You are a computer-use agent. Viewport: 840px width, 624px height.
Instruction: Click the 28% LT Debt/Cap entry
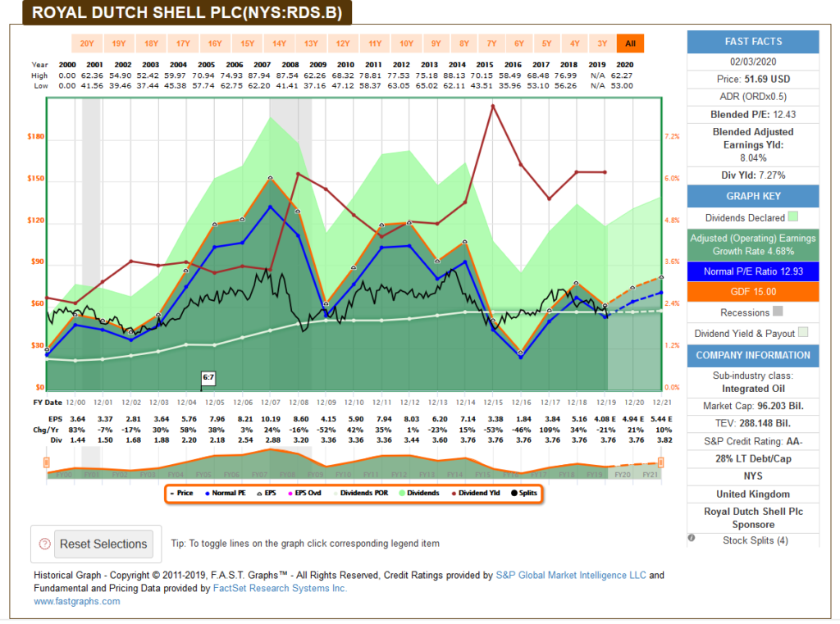753,459
